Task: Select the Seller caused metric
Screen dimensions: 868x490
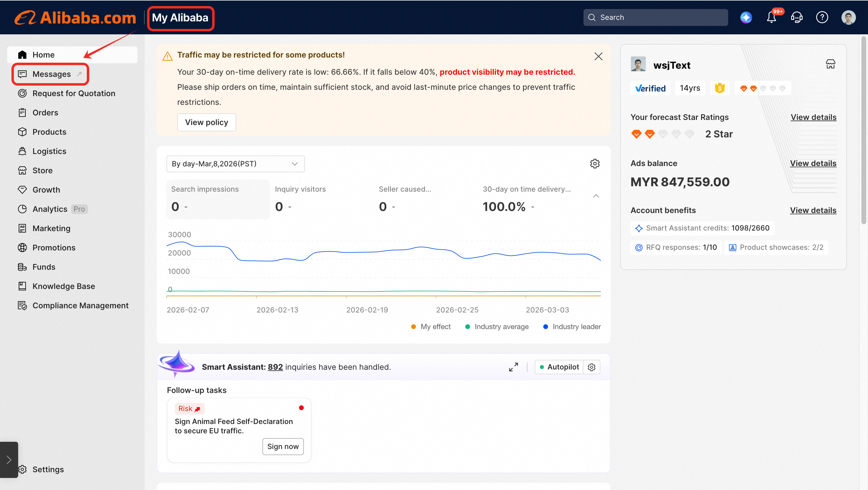Action: coord(426,199)
